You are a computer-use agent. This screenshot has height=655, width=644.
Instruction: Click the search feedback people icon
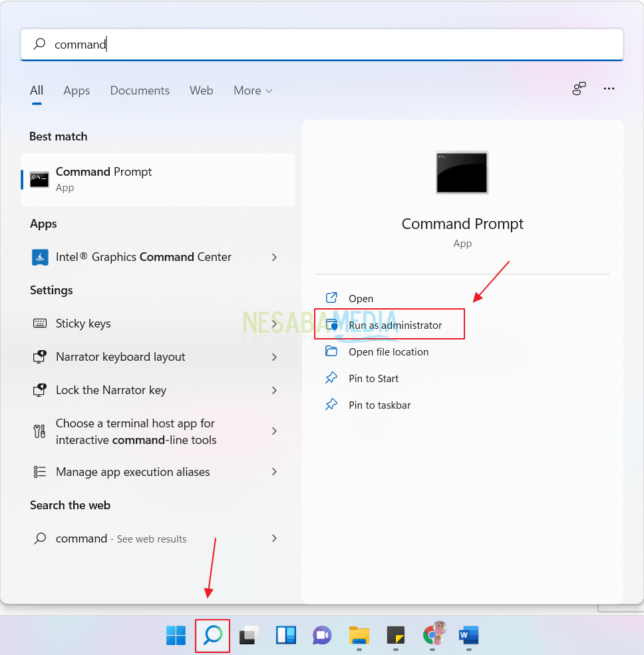coord(579,89)
